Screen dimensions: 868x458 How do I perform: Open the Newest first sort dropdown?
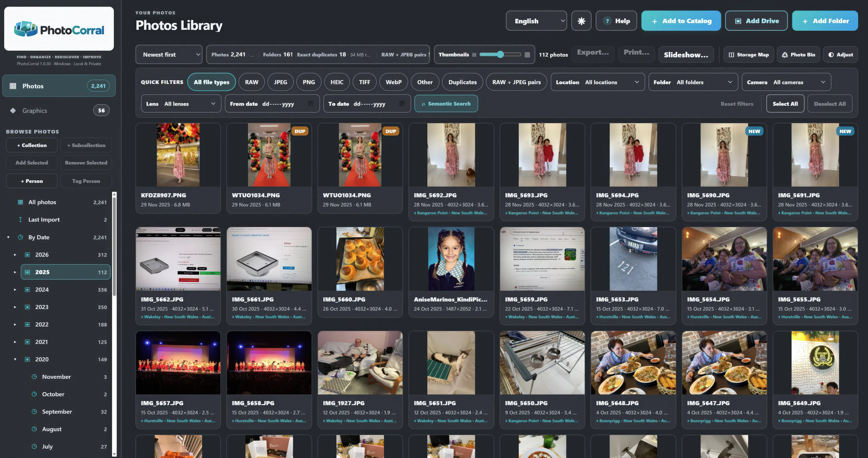point(169,55)
